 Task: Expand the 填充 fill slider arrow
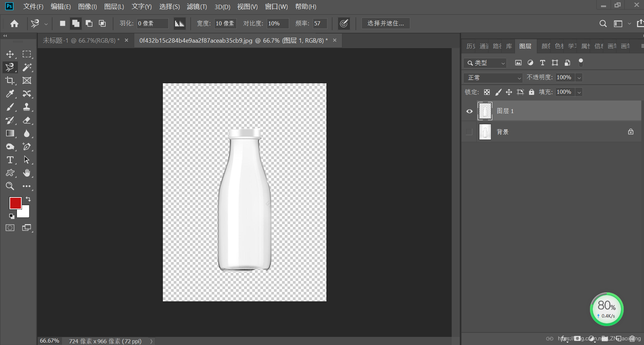(579, 92)
